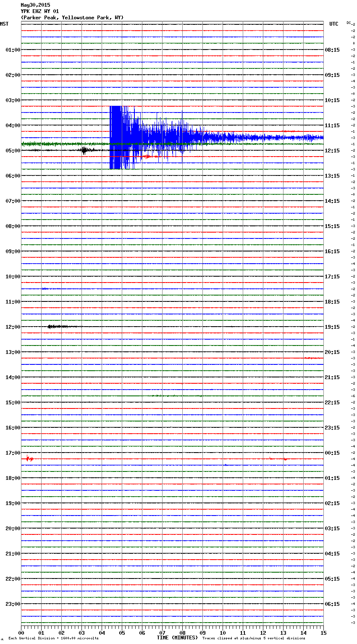The width and height of the screenshot is (357, 644).
Task: Click the '18:00' MST time label
Action: (x=13, y=478)
